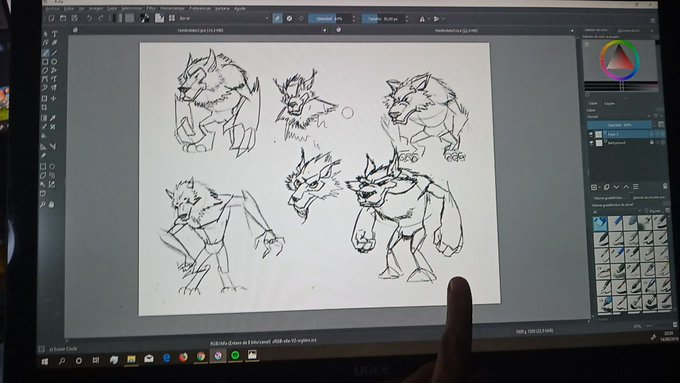Open the brush preset chooser grid icon
The image size is (680, 383).
[x=172, y=18]
